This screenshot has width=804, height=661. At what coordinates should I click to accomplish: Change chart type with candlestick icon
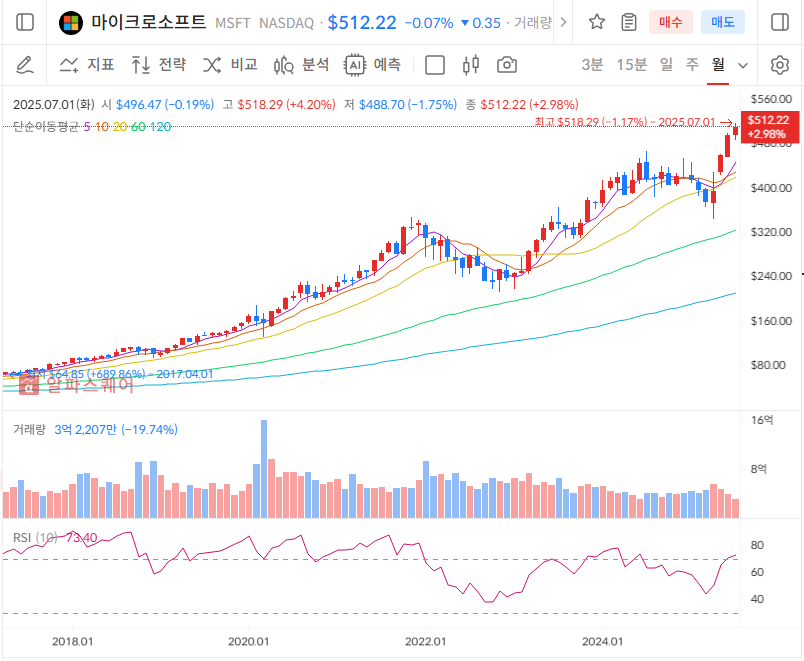pyautogui.click(x=471, y=65)
